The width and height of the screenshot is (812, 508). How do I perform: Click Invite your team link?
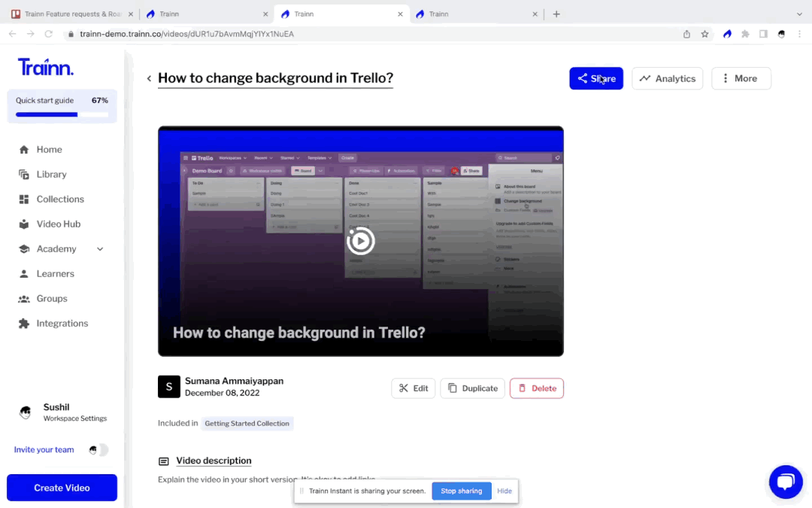44,449
